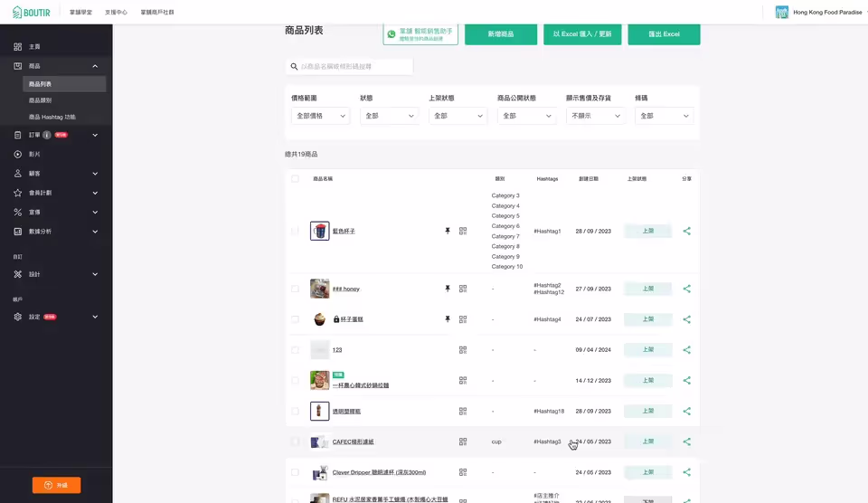Click the search magnifier icon
The width and height of the screenshot is (868, 503).
294,66
